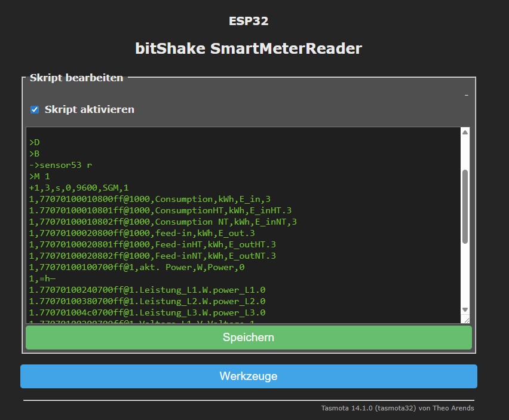The height and width of the screenshot is (420, 509).
Task: Click the "Leistung_L3.W.power_L3.0" line
Action: tap(148, 313)
